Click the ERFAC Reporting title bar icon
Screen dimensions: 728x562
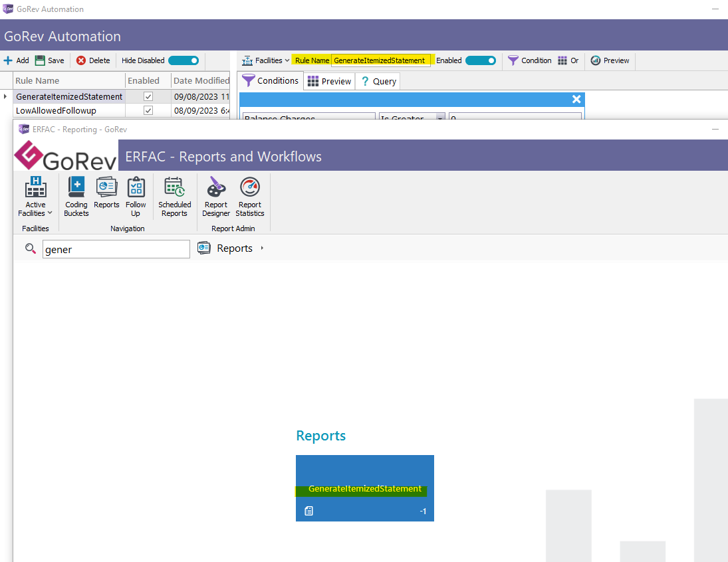[x=24, y=129]
